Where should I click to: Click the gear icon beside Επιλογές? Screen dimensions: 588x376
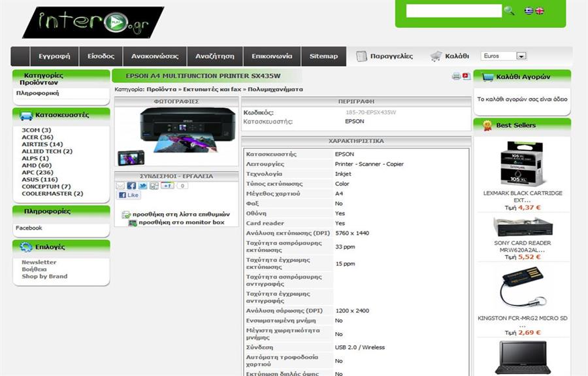click(26, 247)
